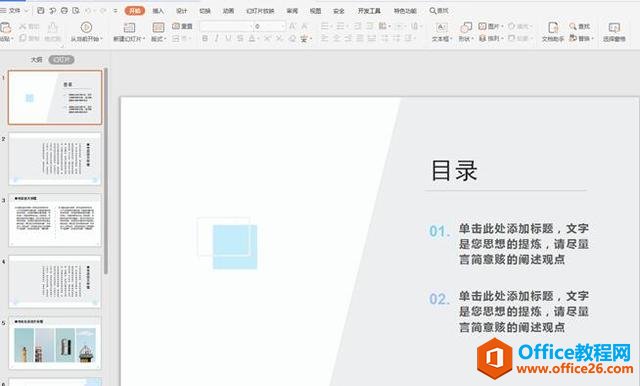
Task: Select slide 4 thumbnail
Action: (x=55, y=282)
